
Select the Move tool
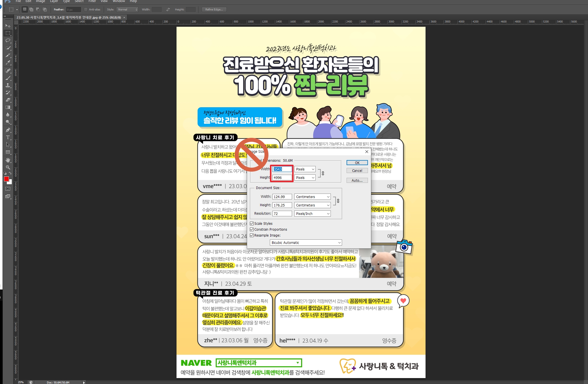[8, 26]
